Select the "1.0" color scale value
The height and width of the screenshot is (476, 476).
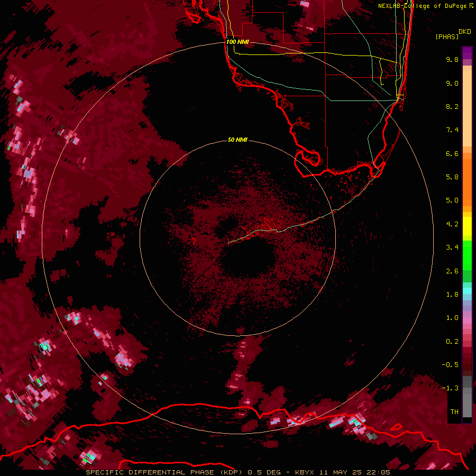tap(452, 318)
